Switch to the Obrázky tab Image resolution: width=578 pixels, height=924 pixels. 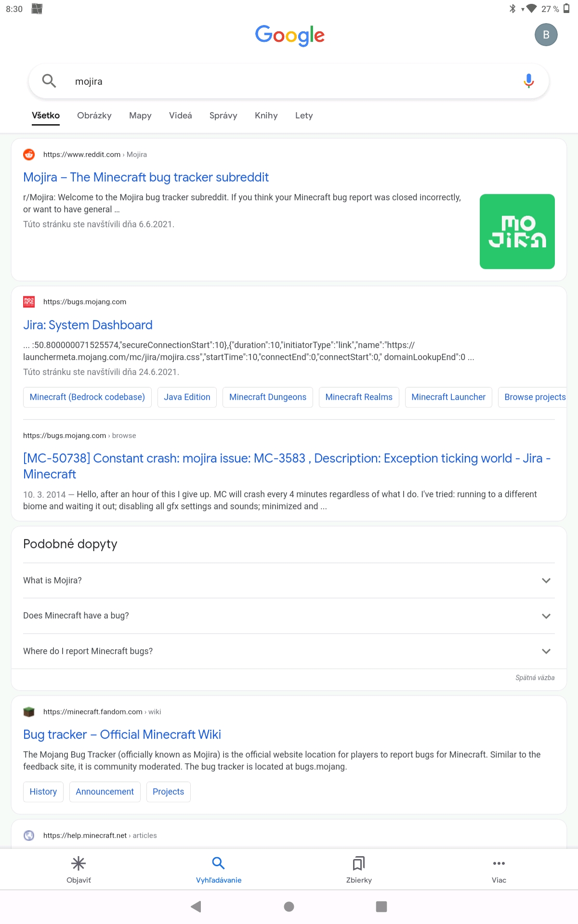tap(94, 115)
